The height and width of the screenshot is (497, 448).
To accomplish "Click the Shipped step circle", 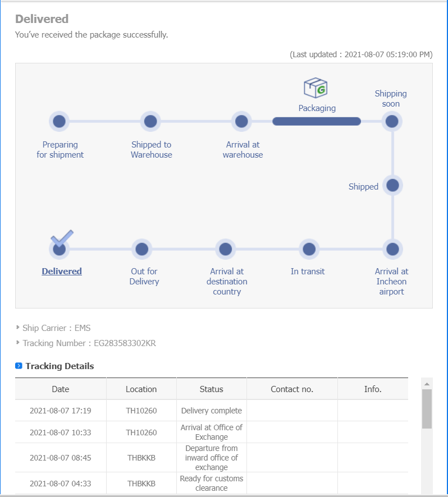I will pyautogui.click(x=392, y=185).
